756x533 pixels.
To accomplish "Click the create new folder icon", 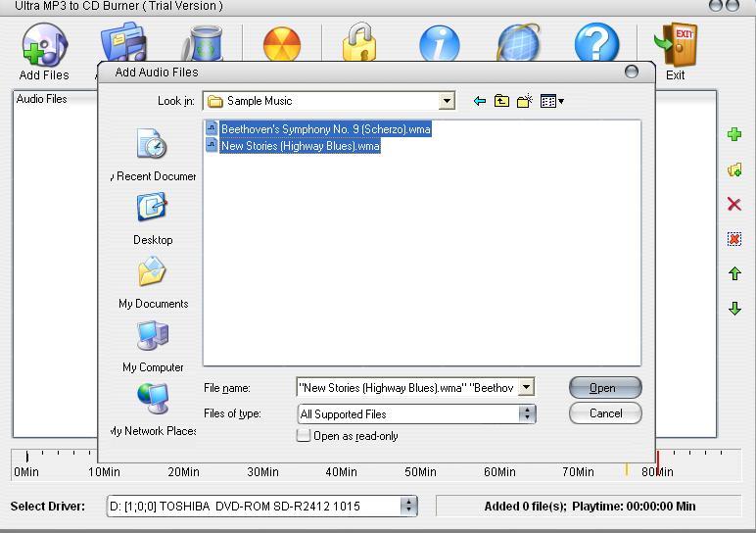I will (x=524, y=101).
